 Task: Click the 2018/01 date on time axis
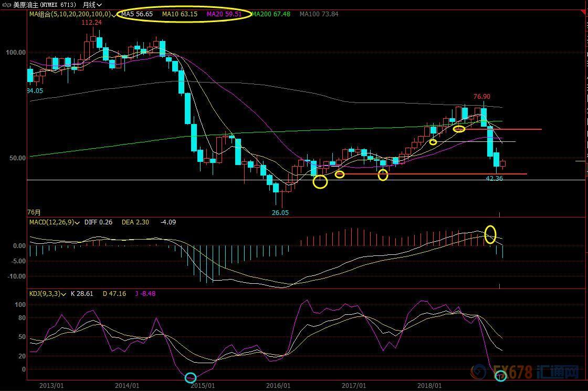click(x=429, y=385)
